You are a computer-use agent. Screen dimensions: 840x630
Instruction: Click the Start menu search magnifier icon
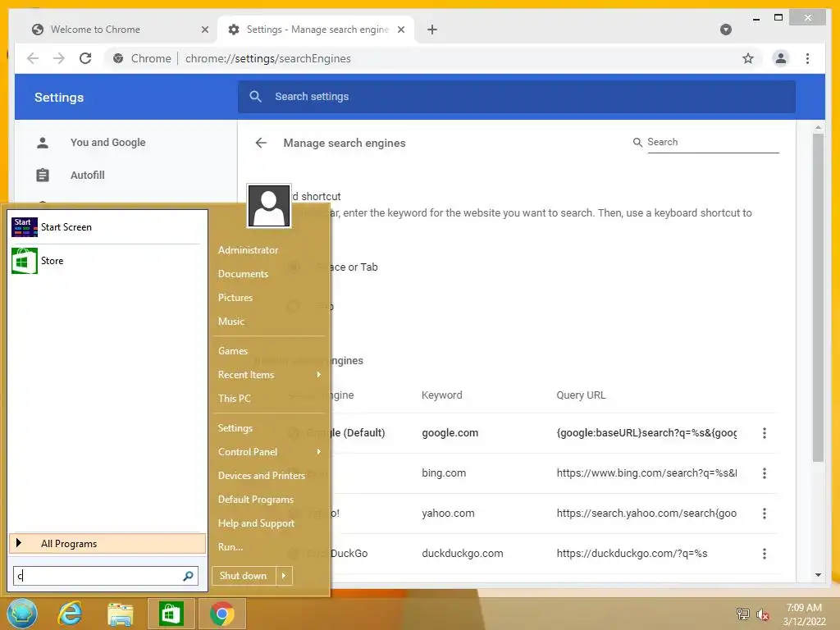188,576
